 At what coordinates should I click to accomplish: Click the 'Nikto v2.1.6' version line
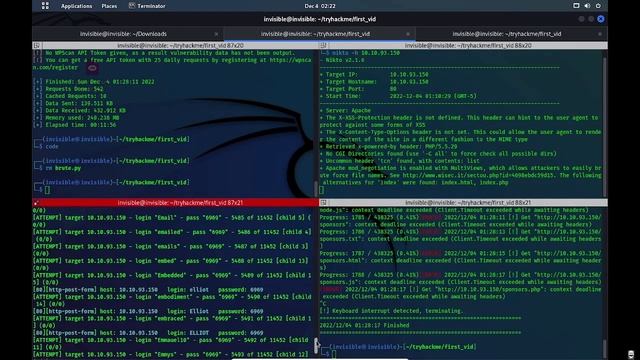(x=342, y=60)
